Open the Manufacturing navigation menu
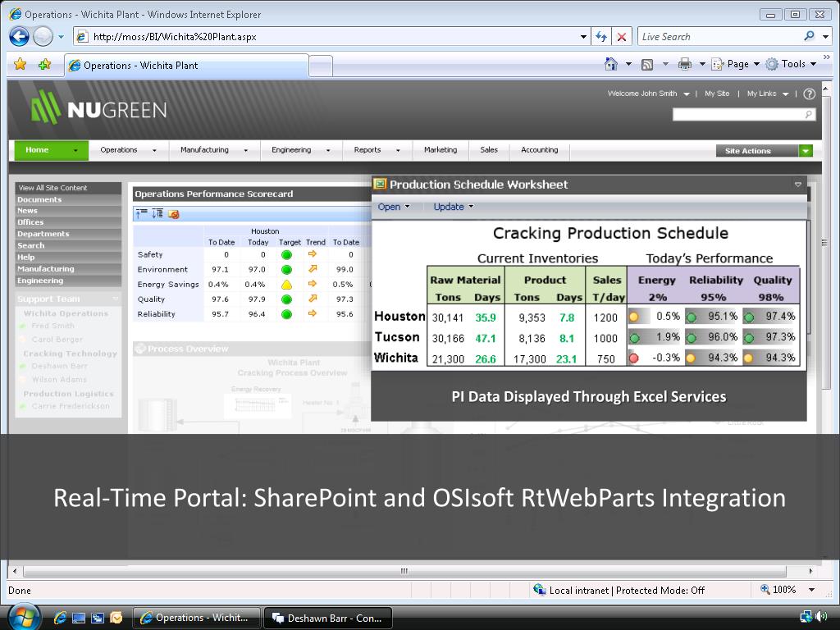Image resolution: width=840 pixels, height=630 pixels. 214,150
